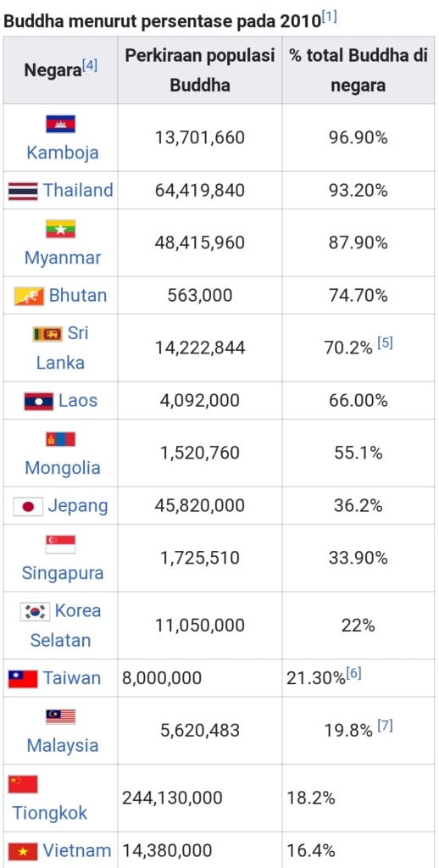Open the Tiongkok country link
Screen dimensions: 439x868
[50, 813]
